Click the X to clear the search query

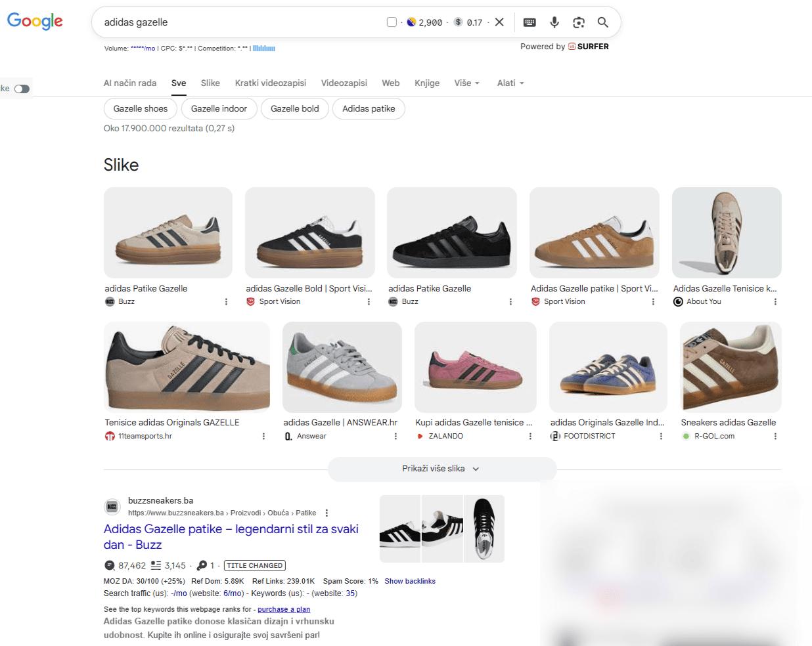point(499,22)
